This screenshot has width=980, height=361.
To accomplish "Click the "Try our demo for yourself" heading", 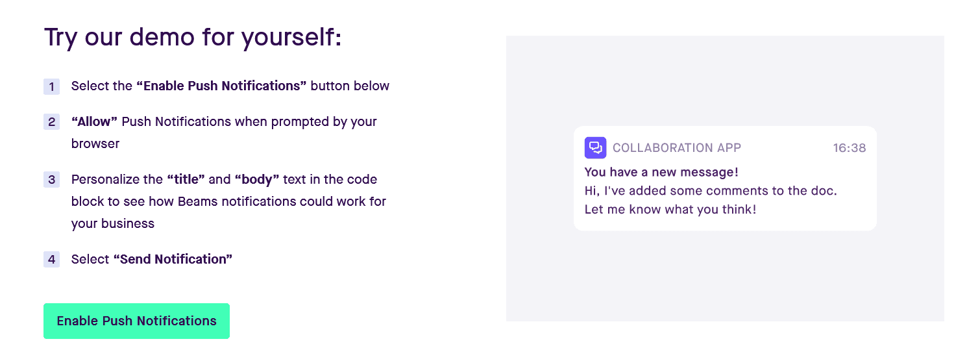I will tap(193, 37).
